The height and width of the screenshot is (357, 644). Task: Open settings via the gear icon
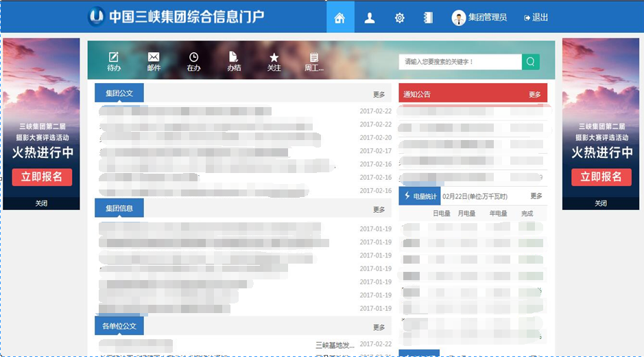400,18
